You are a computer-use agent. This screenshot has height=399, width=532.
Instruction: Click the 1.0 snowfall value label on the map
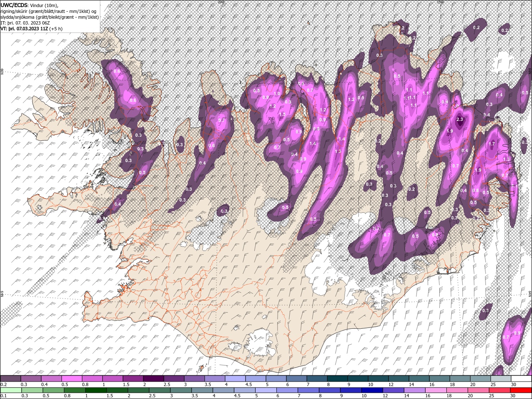[277, 94]
